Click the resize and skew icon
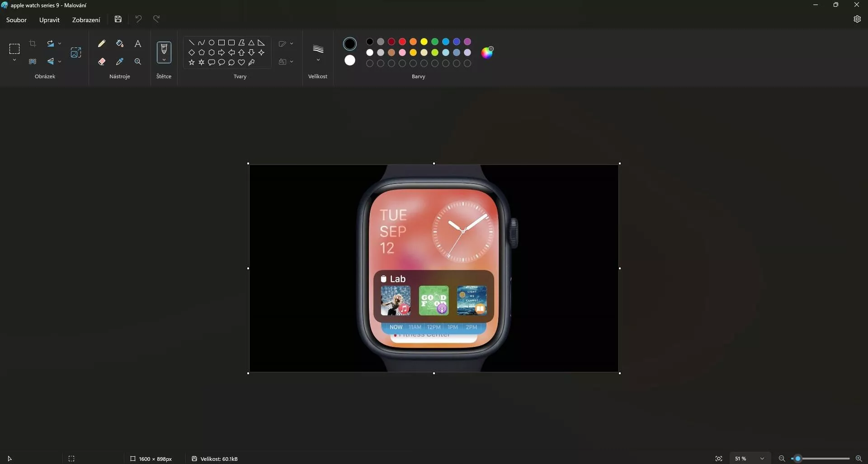Viewport: 868px width, 464px height. [76, 52]
